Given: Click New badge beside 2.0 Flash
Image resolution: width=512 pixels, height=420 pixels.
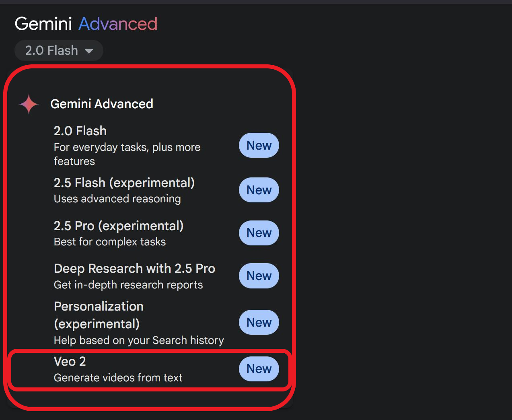Looking at the screenshot, I should coord(259,145).
